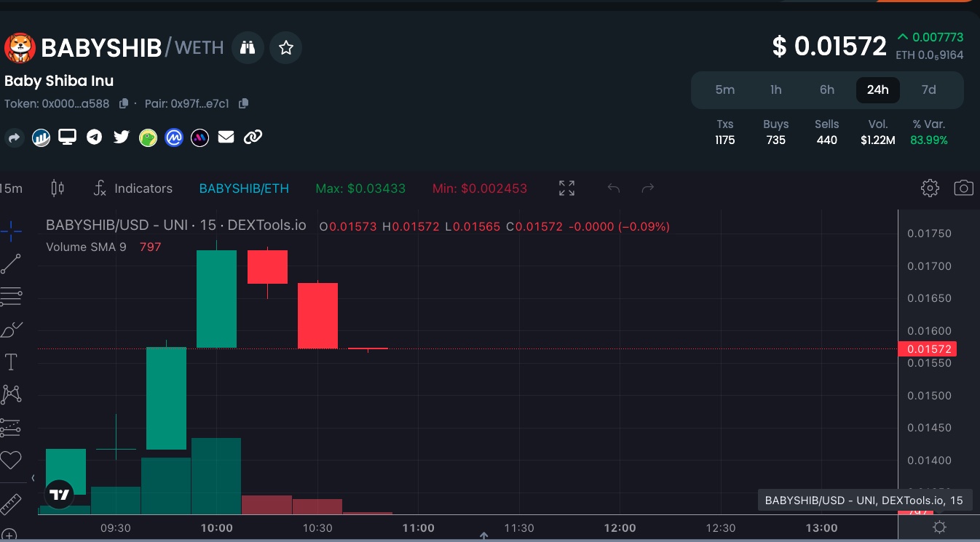The image size is (980, 542).
Task: Open the Telegram link icon
Action: pyautogui.click(x=94, y=137)
